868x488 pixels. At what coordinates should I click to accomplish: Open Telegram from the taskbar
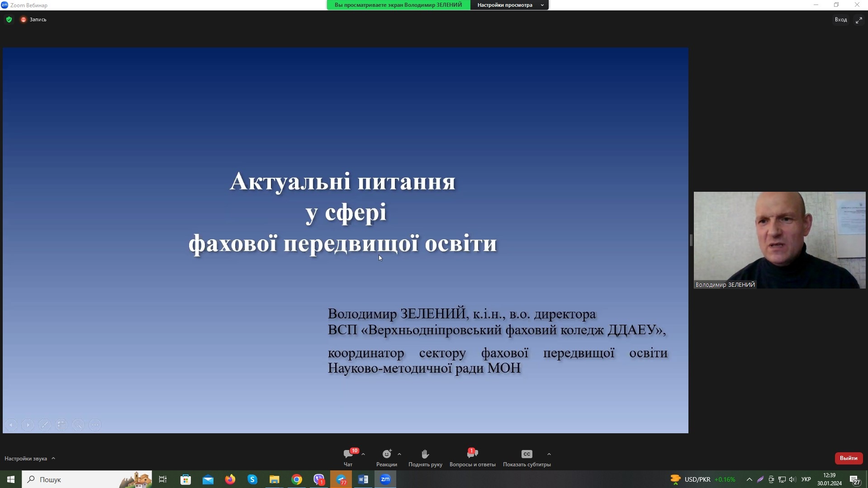341,479
